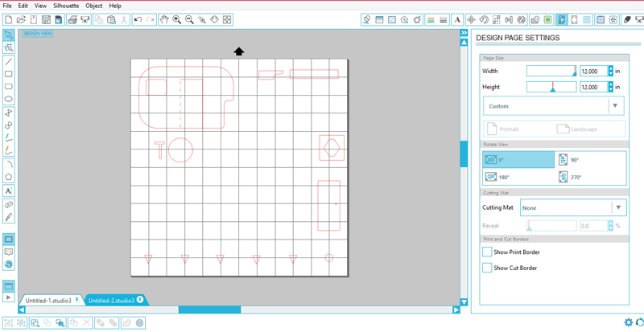Screen dimensions: 644x332
Task: Select the Text tool in left toolbar
Action: (x=8, y=191)
